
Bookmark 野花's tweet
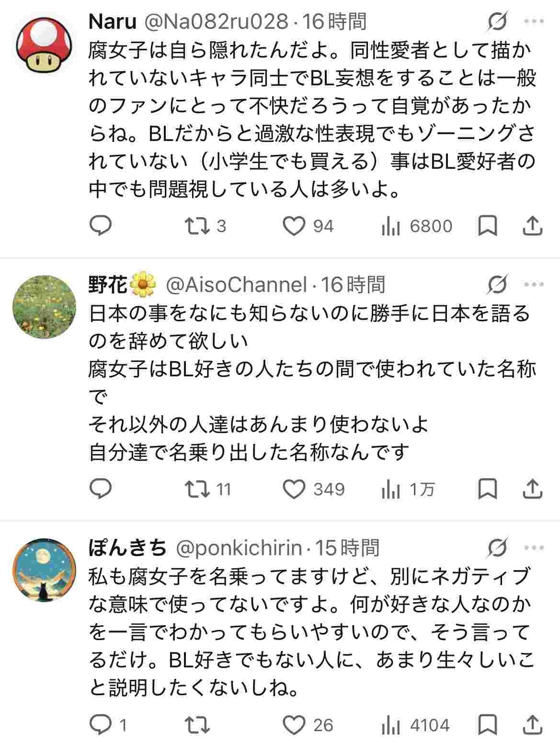click(488, 489)
